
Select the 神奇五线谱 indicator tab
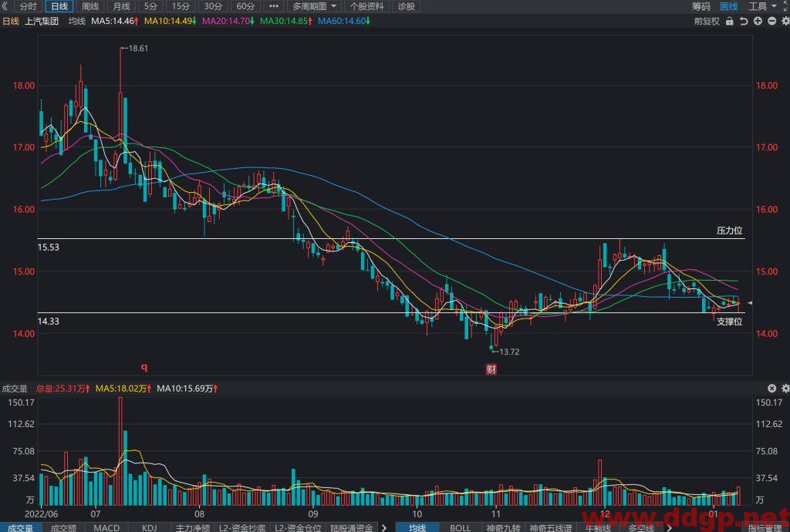550,527
